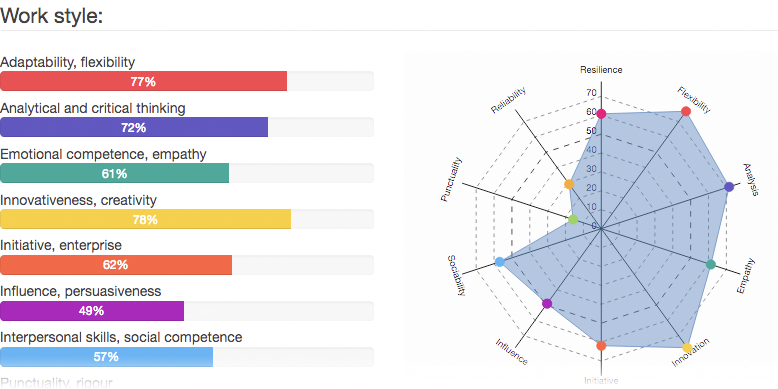Click the orange Reliability data point
The height and width of the screenshot is (389, 778).
pyautogui.click(x=569, y=185)
